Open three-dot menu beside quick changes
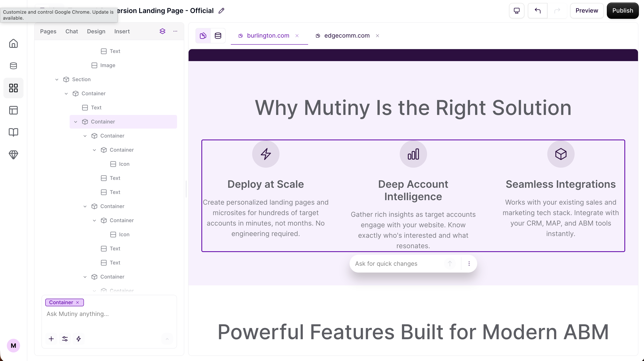Image resolution: width=644 pixels, height=361 pixels. pos(469,264)
